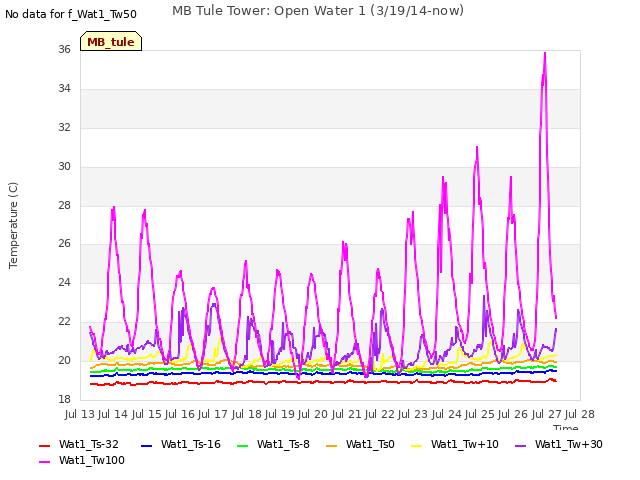The width and height of the screenshot is (640, 480).
Task: Click the Jul 25 x-axis tick label
Action: (480, 414)
